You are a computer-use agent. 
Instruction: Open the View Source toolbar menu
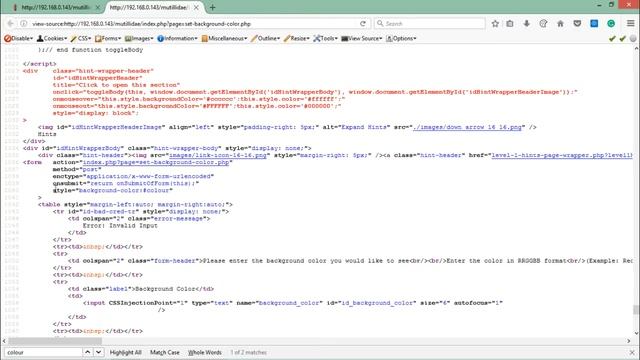click(362, 38)
